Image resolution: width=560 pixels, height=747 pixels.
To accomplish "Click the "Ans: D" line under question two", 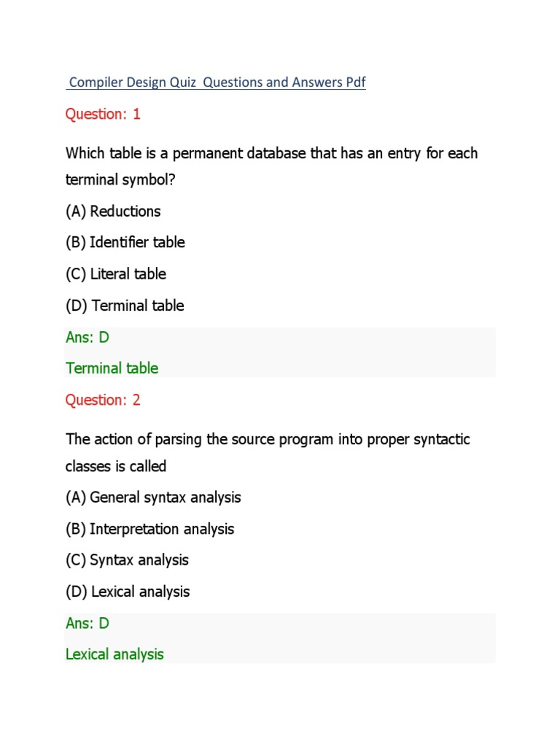I will [x=87, y=623].
